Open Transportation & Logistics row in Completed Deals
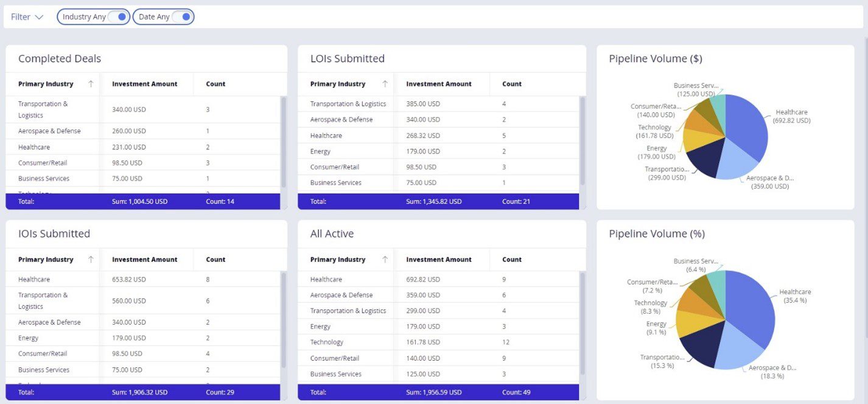Viewport: 868px width, 404px height. pos(143,110)
